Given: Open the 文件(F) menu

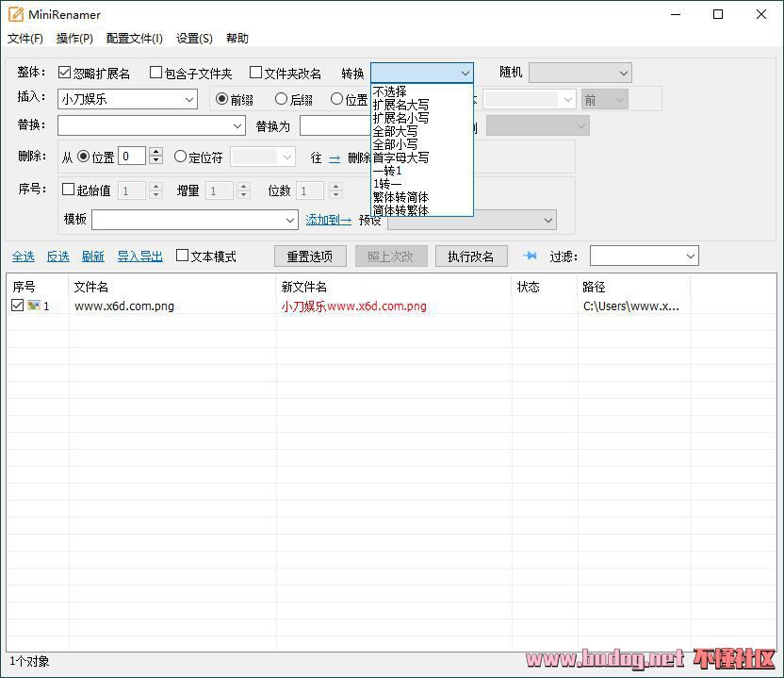Looking at the screenshot, I should [25, 39].
